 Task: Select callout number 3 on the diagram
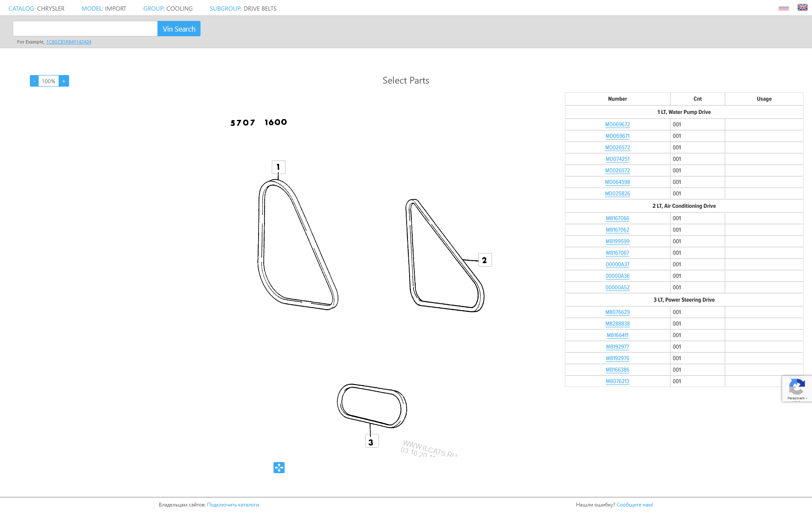tap(371, 442)
